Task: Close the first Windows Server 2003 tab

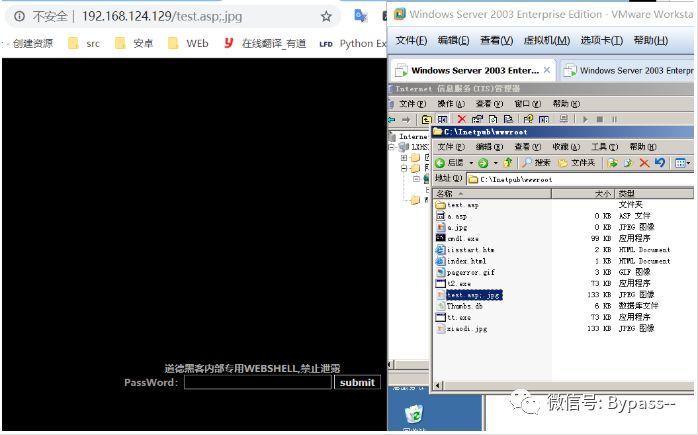Action: click(x=547, y=70)
